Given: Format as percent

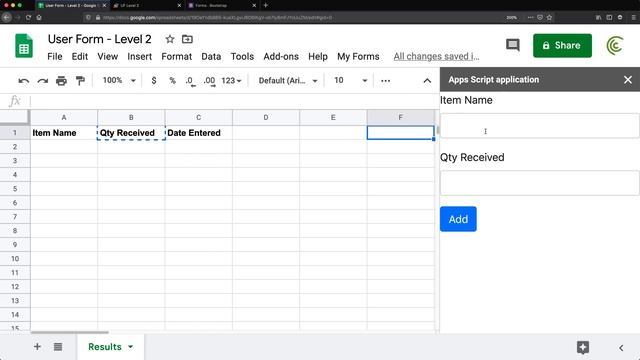Looking at the screenshot, I should click(x=172, y=80).
